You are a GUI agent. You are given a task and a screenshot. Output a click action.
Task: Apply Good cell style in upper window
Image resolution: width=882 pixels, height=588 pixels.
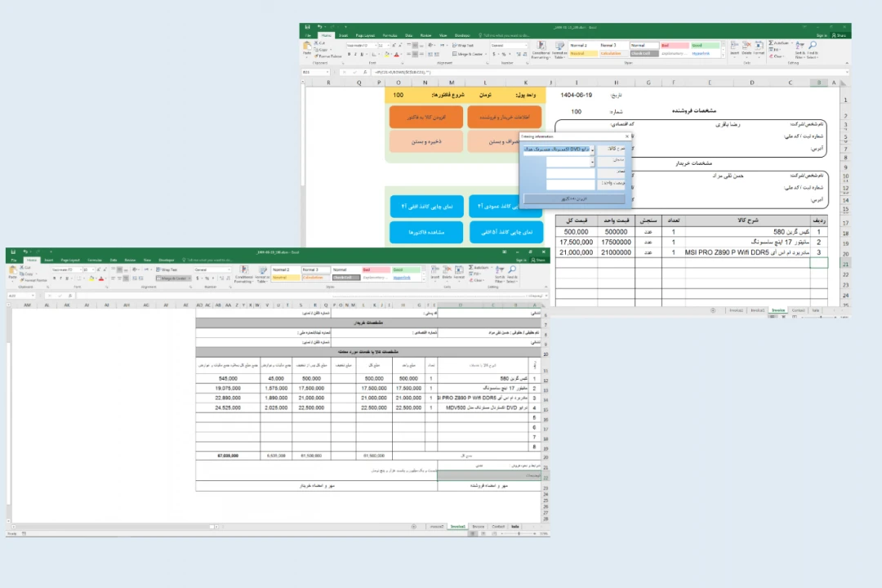[705, 46]
